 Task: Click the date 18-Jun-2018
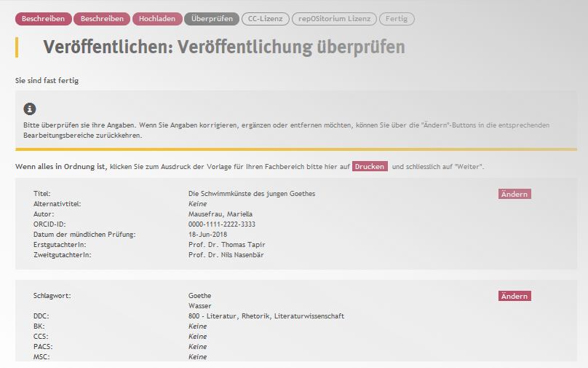pos(207,235)
